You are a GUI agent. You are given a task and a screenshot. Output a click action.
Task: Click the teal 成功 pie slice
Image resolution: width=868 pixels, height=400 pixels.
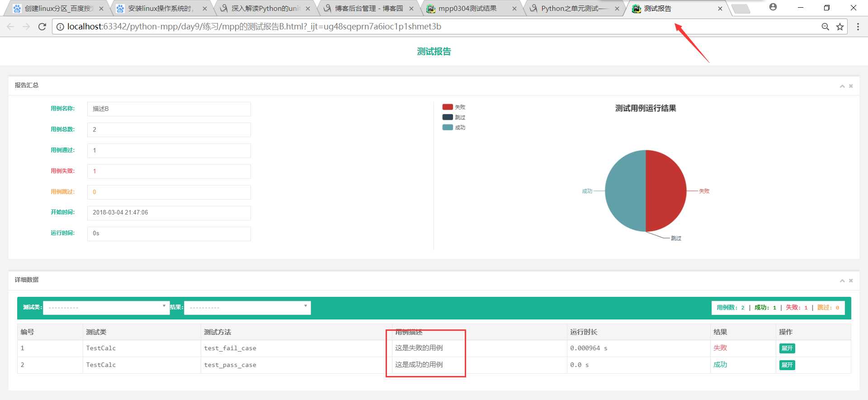(x=625, y=190)
